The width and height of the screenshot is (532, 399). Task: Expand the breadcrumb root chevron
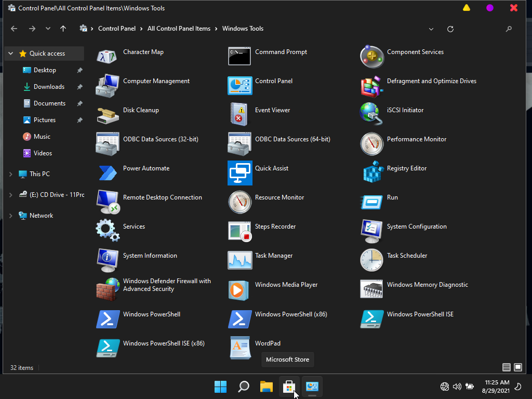(x=92, y=29)
